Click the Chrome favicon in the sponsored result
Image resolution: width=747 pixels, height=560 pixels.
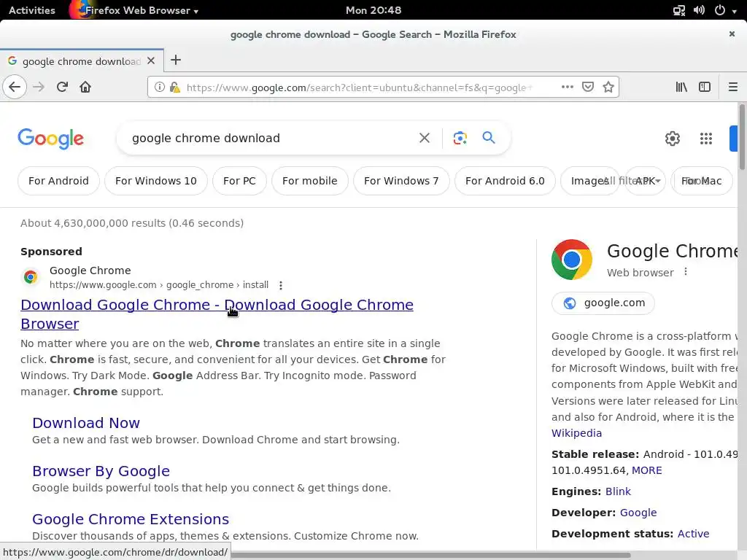[31, 276]
